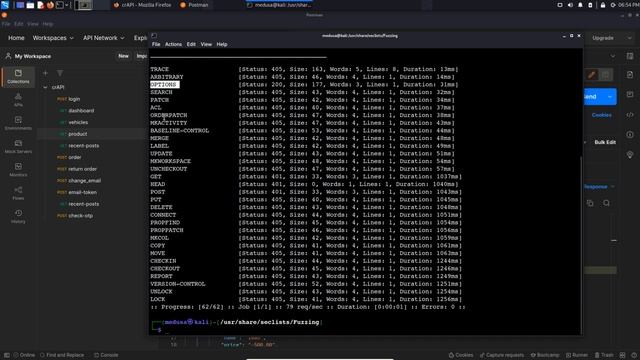Collapse the crAPI collection
Viewport: 640px width, 360px height.
pos(45,87)
